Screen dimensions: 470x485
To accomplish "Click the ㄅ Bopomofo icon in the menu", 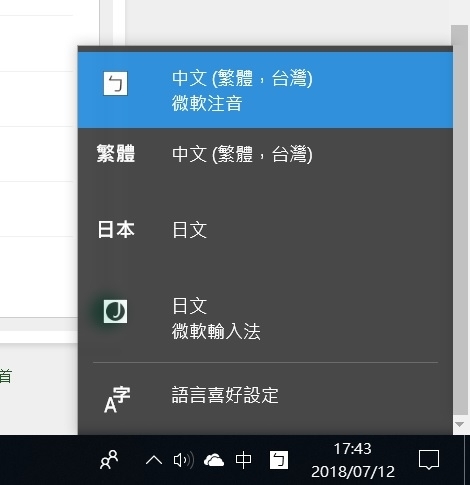I will tap(115, 83).
